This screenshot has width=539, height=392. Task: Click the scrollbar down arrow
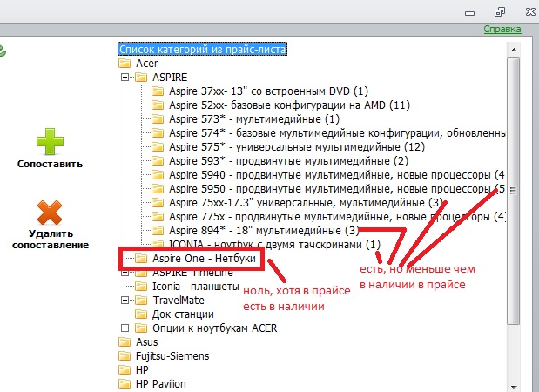click(514, 387)
